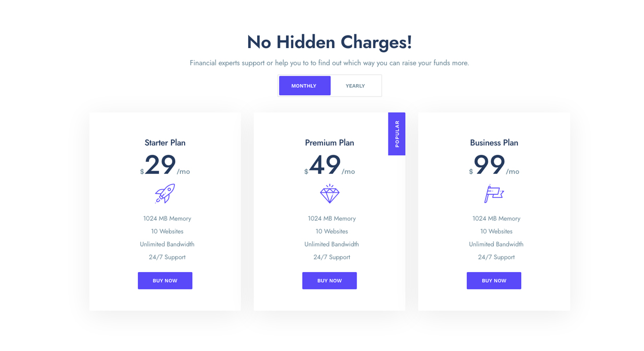Image resolution: width=644 pixels, height=351 pixels.
Task: Click the $29 per month price
Action: (161, 165)
